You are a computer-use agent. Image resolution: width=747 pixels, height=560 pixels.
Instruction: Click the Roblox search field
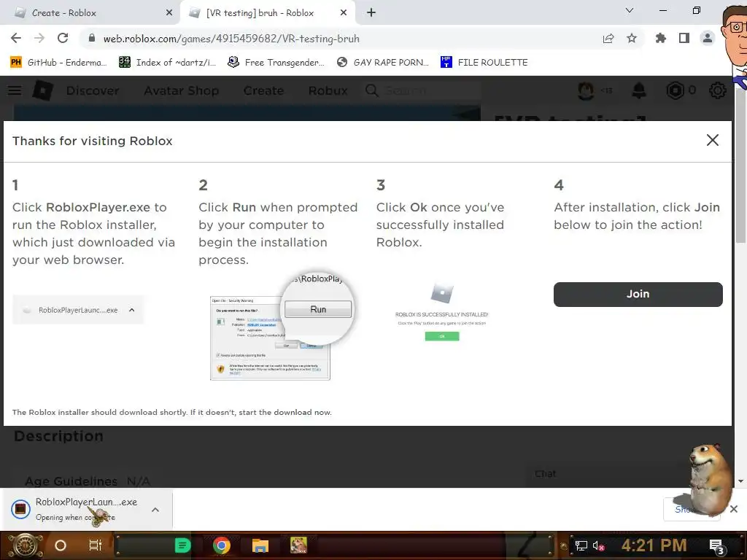pyautogui.click(x=422, y=90)
